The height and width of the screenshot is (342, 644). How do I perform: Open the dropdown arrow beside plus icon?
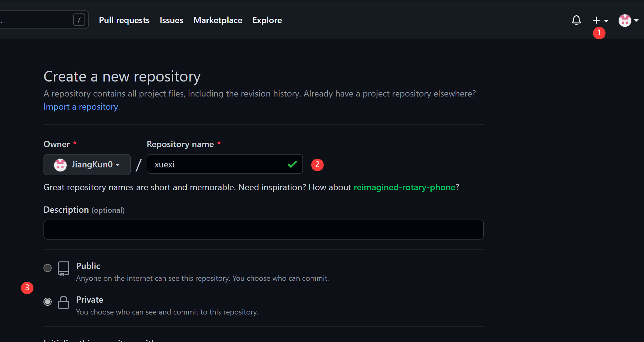click(606, 21)
